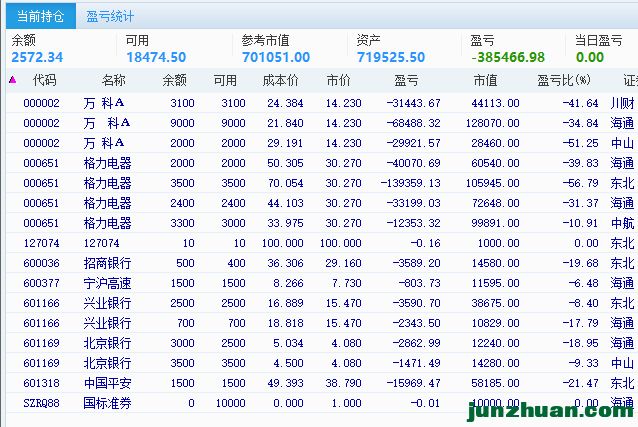Click the code cell SZRQ88
This screenshot has width=638, height=427.
tap(42, 403)
